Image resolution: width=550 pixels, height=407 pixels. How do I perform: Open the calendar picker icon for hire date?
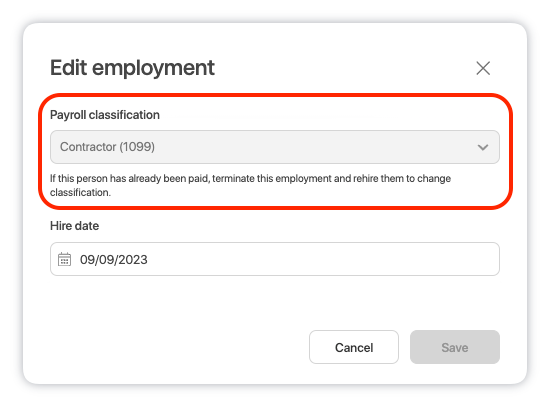(x=64, y=259)
